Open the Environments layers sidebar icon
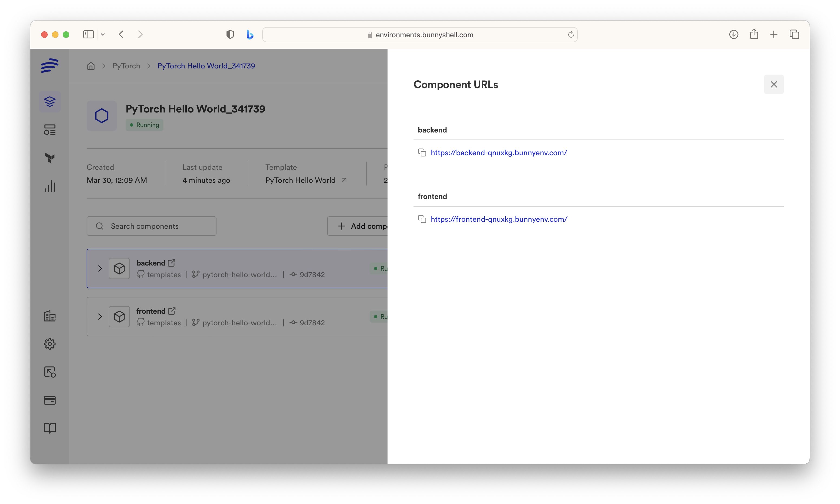This screenshot has height=504, width=840. pyautogui.click(x=50, y=101)
